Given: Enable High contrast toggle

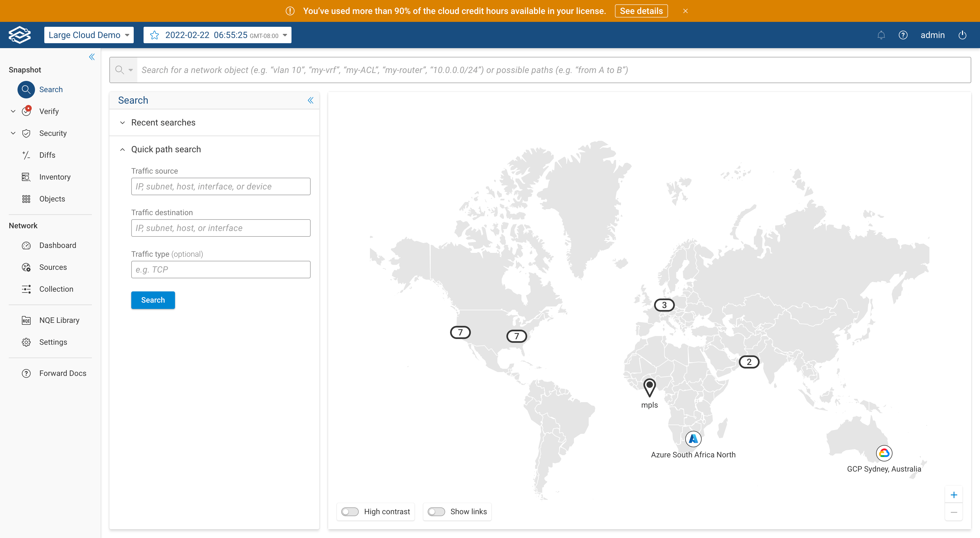Looking at the screenshot, I should click(350, 511).
